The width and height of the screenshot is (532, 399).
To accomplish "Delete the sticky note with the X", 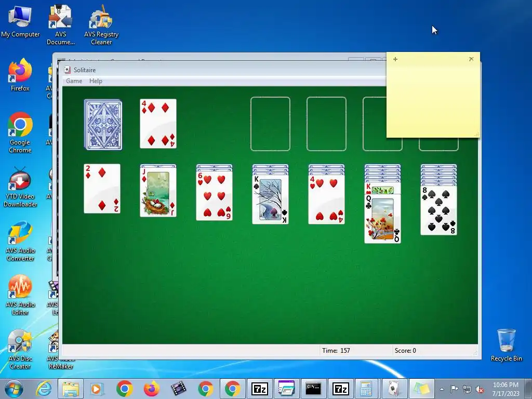I will click(x=471, y=59).
